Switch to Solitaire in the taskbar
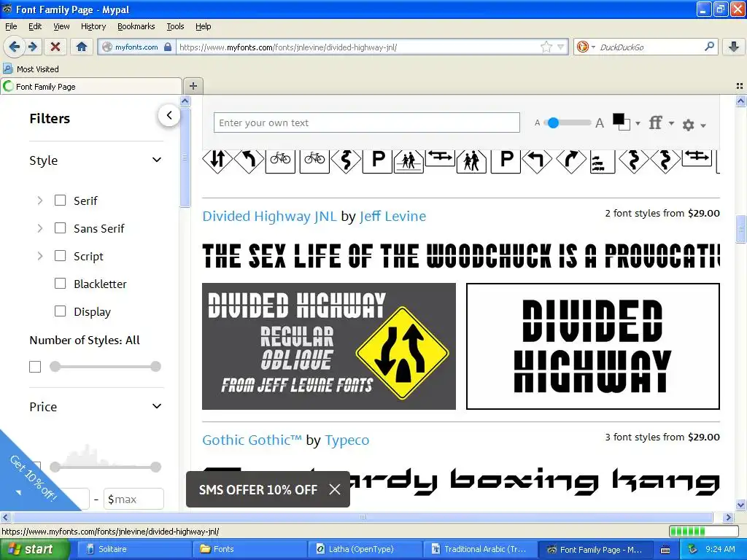The image size is (747, 560). coord(133,549)
